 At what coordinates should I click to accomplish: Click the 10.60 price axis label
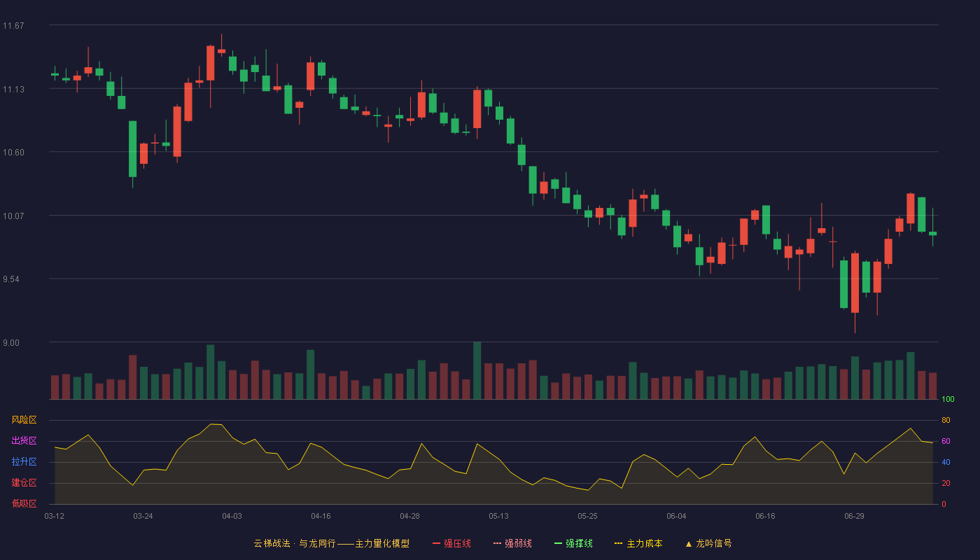13,153
